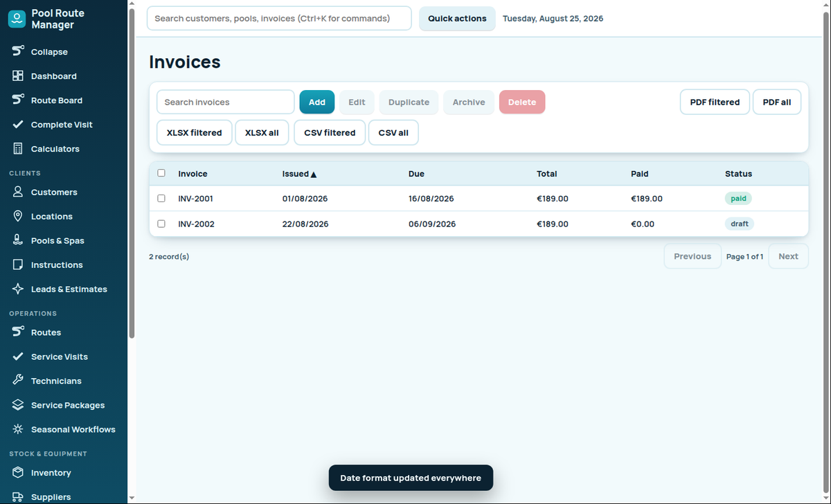Image resolution: width=831 pixels, height=504 pixels.
Task: Click issued date 22/08/2026
Action: click(x=305, y=224)
